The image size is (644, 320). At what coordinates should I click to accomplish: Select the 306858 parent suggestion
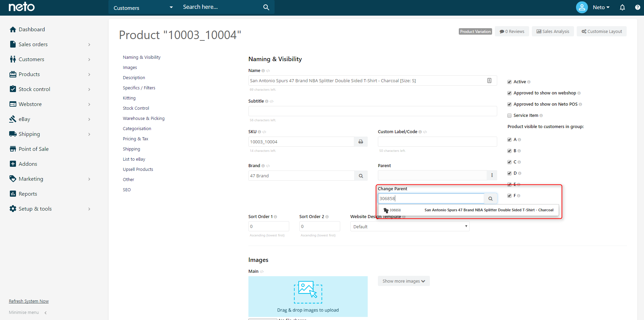tap(468, 210)
